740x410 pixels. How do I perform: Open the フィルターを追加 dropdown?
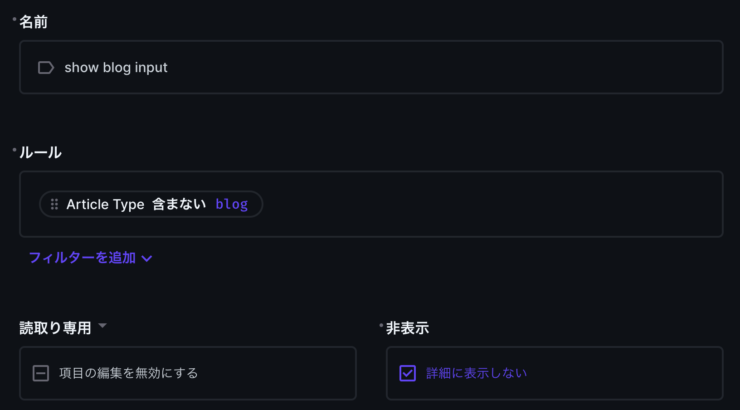click(90, 258)
